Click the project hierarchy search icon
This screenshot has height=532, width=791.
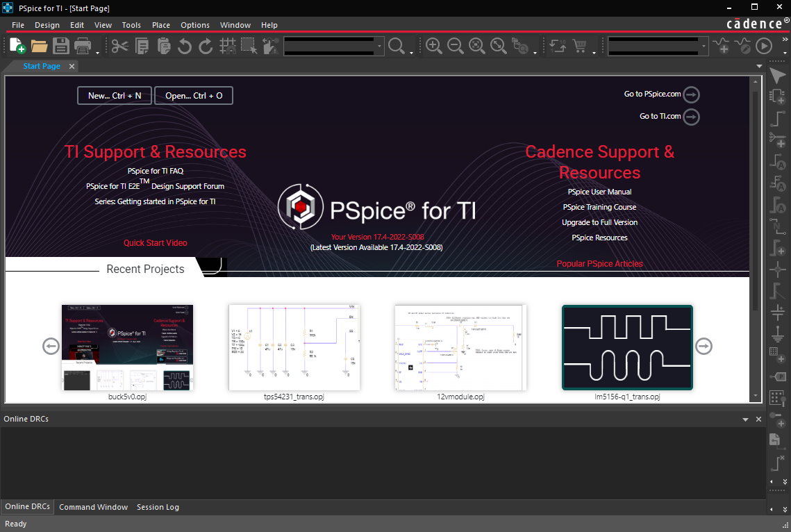coord(519,46)
